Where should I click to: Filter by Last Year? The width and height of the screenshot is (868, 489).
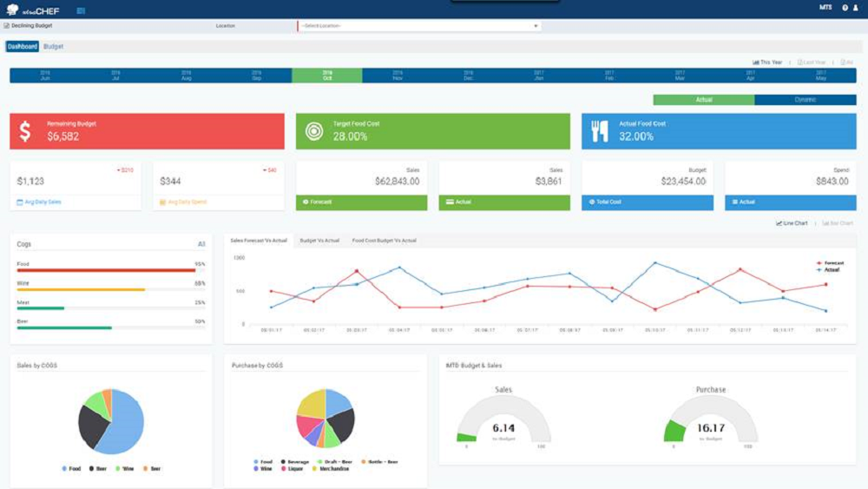click(812, 63)
